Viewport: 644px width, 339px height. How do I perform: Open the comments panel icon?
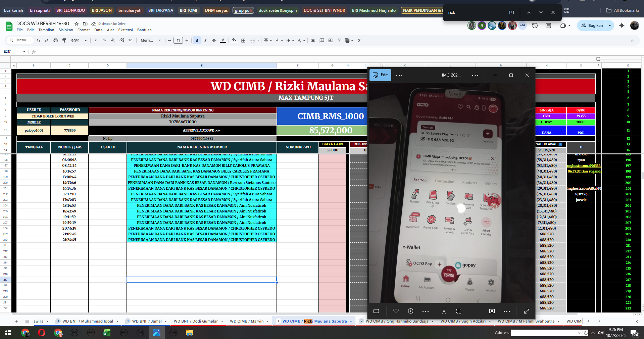[x=548, y=26]
